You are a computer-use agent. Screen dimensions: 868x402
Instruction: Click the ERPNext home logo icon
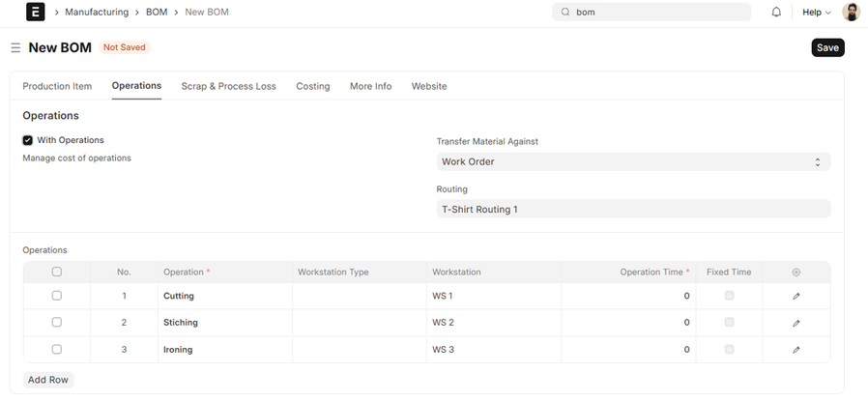pos(35,13)
